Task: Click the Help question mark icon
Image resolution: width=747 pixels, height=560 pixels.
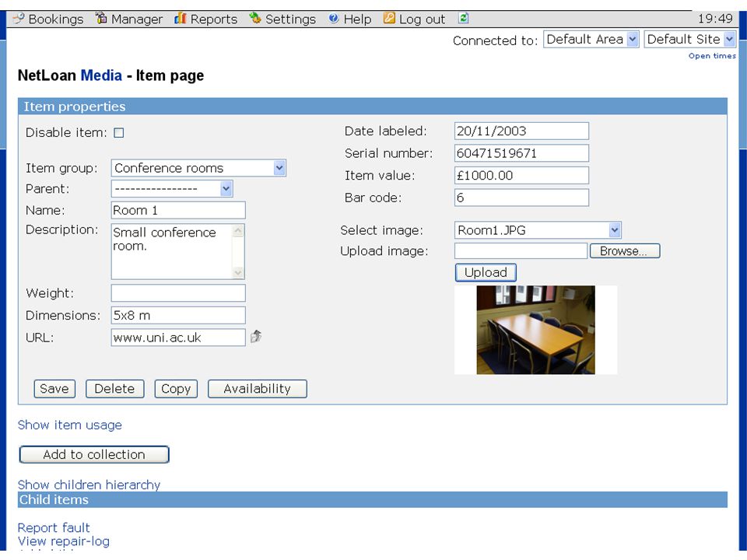Action: click(334, 19)
